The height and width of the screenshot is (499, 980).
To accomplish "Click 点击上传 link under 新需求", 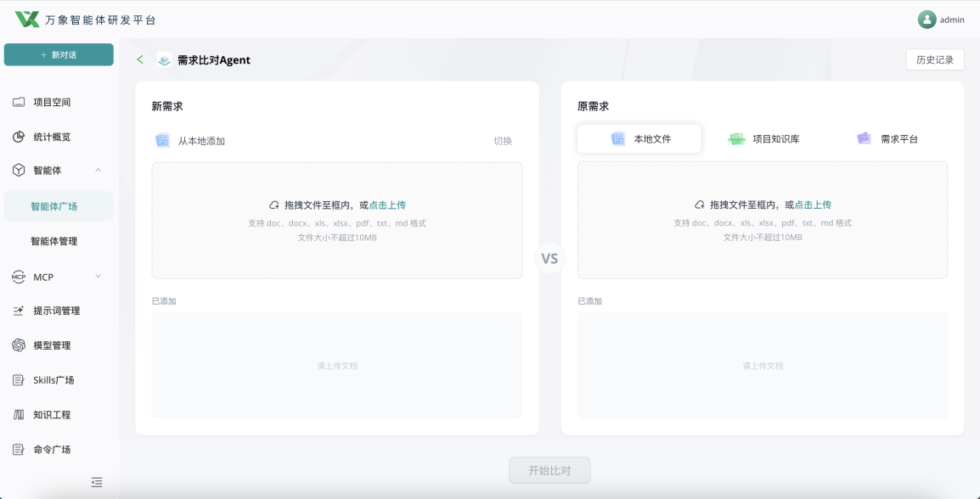I will (x=387, y=205).
